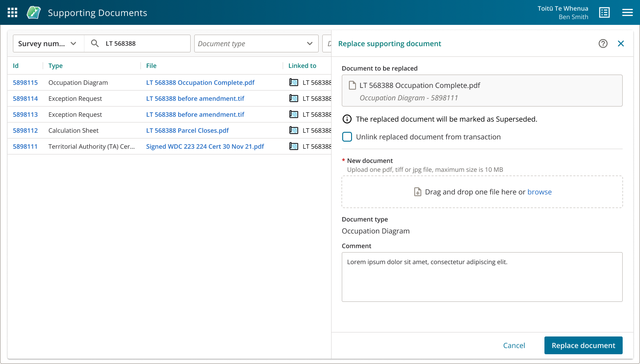Click the survey plan icon in row 5898113
The width and height of the screenshot is (640, 364).
pos(293,115)
